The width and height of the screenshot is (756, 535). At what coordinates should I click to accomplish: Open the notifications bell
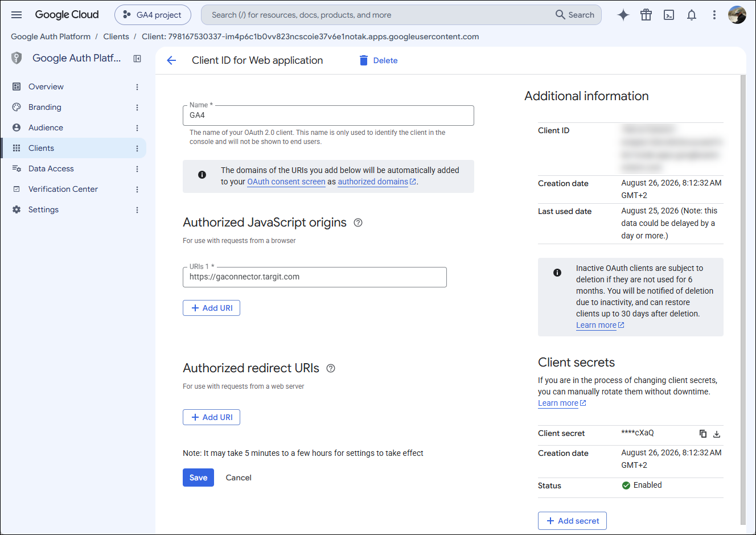(692, 15)
